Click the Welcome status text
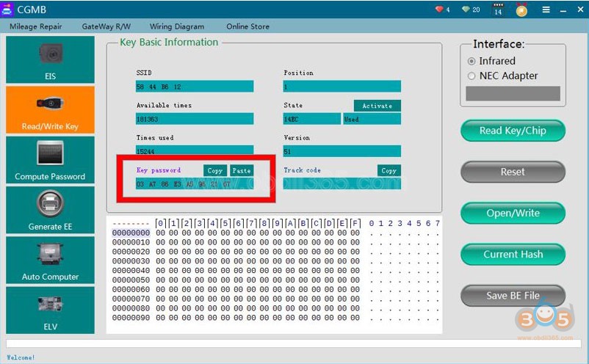Image resolution: width=589 pixels, height=364 pixels. 21,357
